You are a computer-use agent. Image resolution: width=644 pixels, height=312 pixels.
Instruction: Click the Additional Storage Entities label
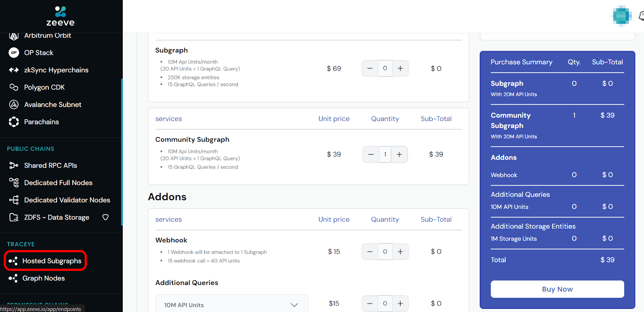[x=533, y=226]
